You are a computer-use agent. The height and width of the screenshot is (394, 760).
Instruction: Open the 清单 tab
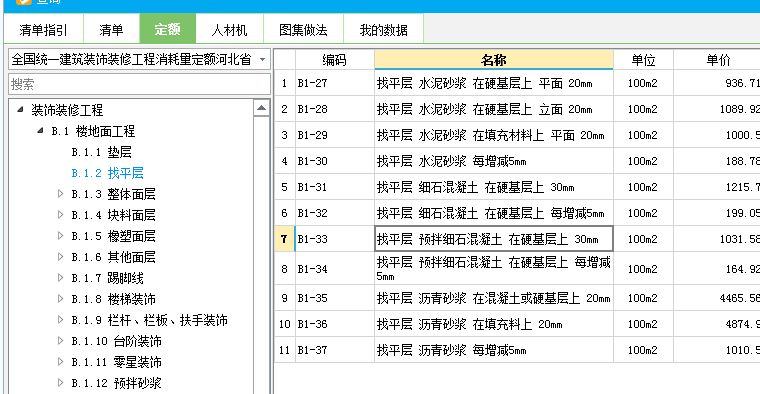point(111,29)
